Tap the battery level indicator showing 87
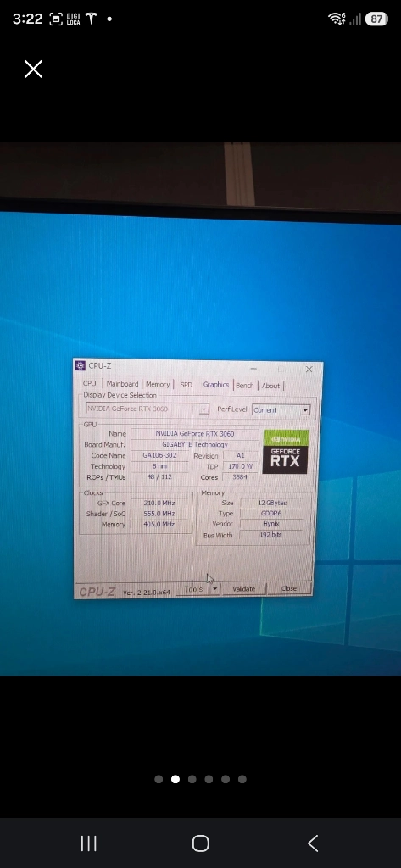Screen dimensions: 401x868 [x=376, y=19]
